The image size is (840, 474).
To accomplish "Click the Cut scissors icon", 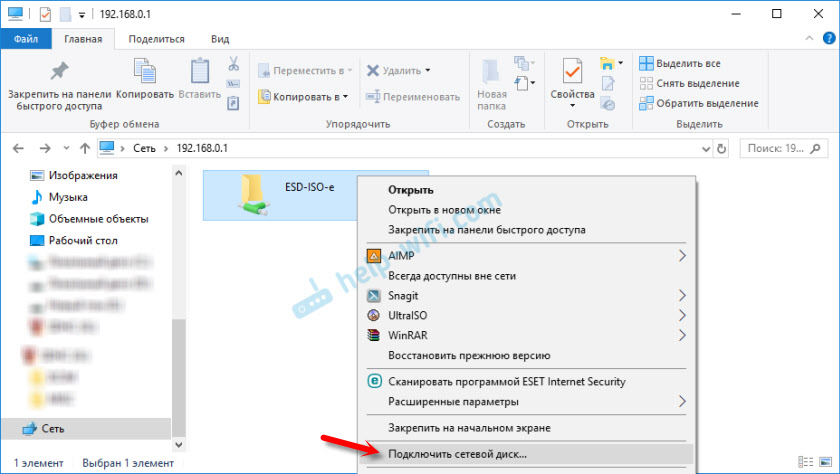I will coord(233,64).
